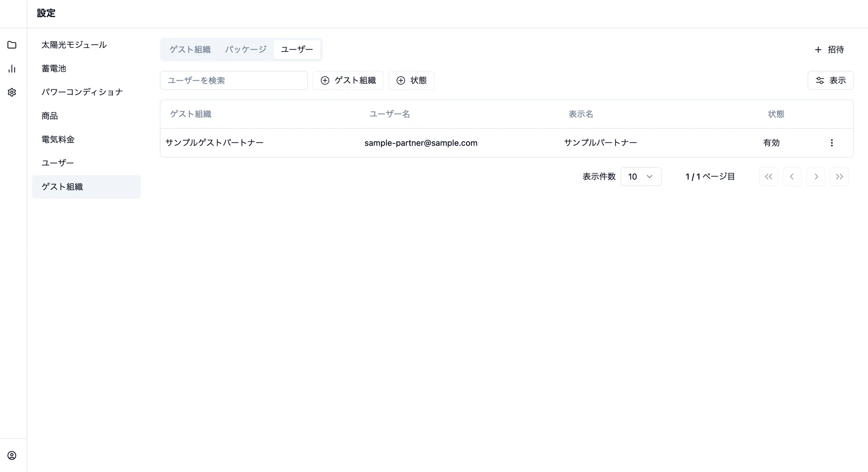Open 商品 in settings sidebar

pyautogui.click(x=86, y=116)
